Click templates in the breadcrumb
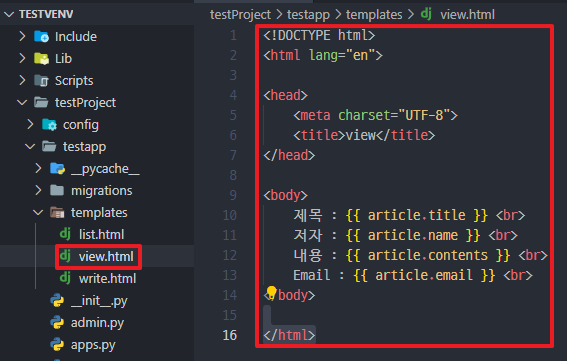Screen dimensions: 567x361 [x=374, y=15]
